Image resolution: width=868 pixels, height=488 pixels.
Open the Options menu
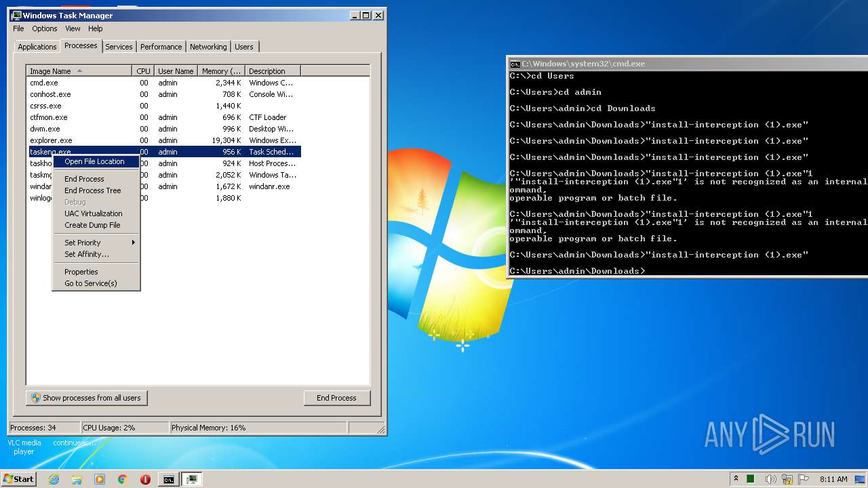pos(45,28)
